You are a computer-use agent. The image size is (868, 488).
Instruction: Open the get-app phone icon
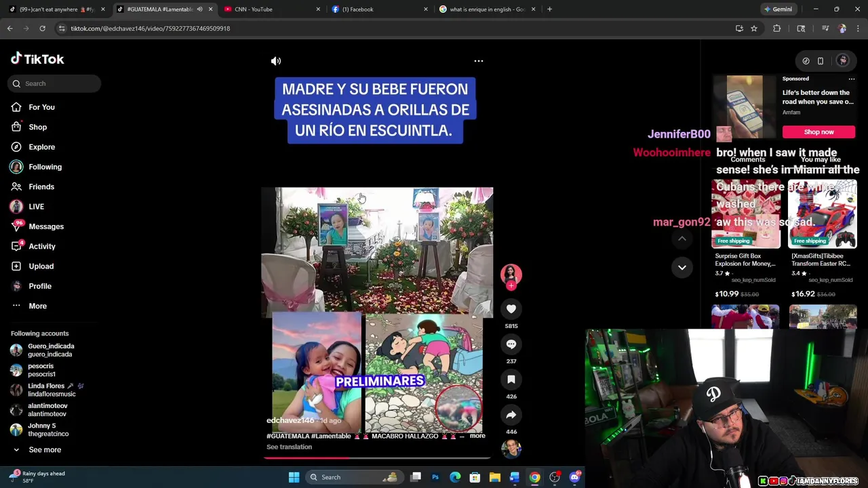click(x=821, y=61)
